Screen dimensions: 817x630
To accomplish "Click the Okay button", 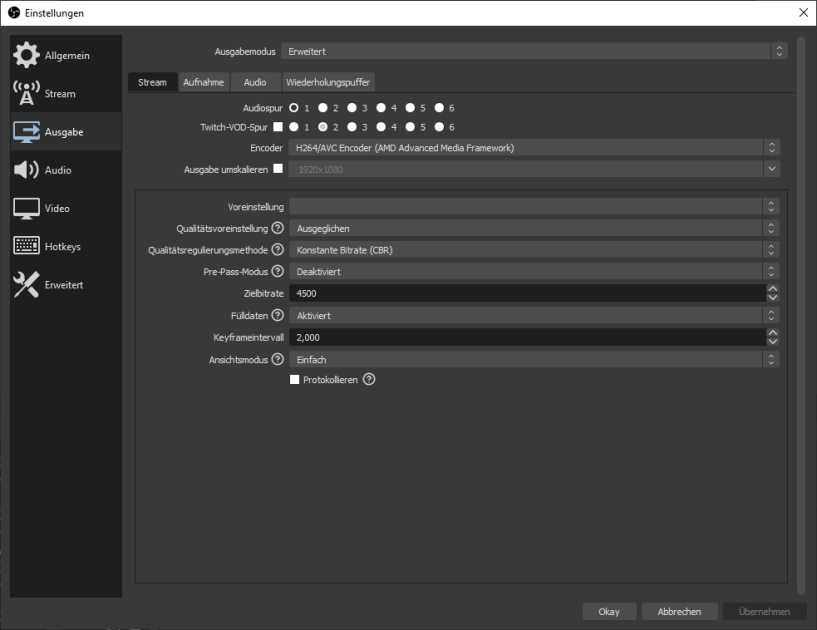I will tap(609, 611).
